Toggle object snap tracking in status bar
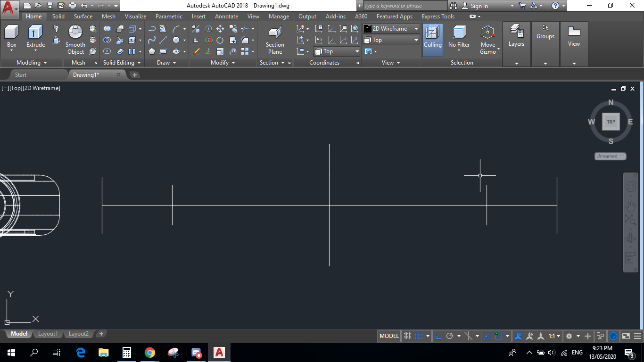The width and height of the screenshot is (644, 362). coord(487,336)
